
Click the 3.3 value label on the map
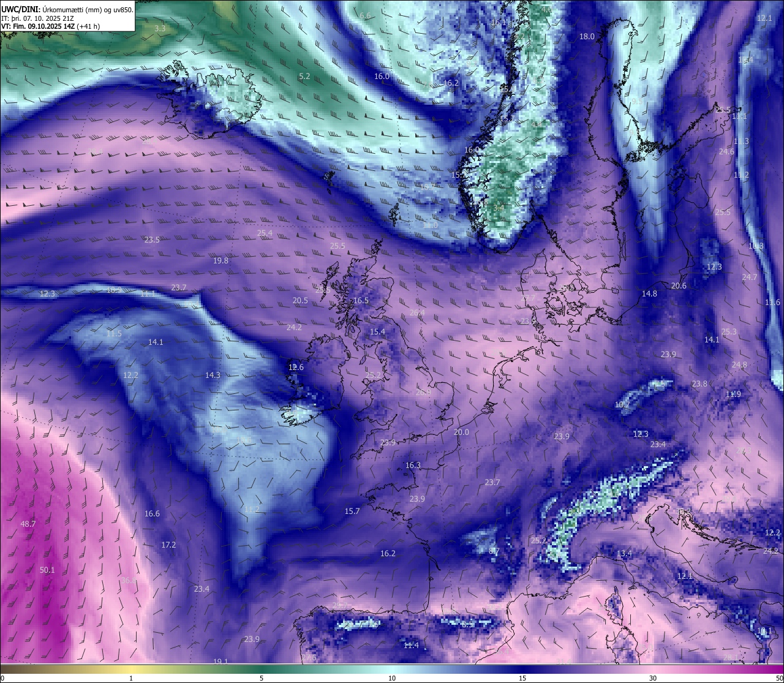pyautogui.click(x=160, y=28)
